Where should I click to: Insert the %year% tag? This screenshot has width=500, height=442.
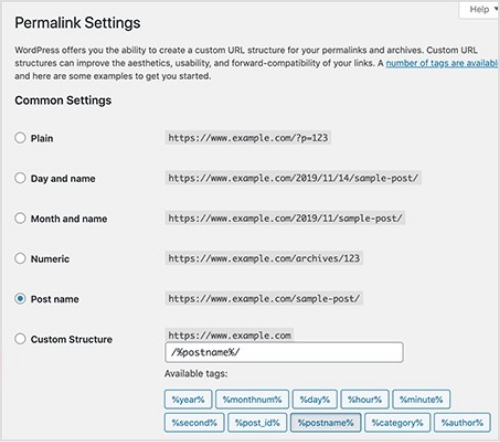pyautogui.click(x=188, y=399)
